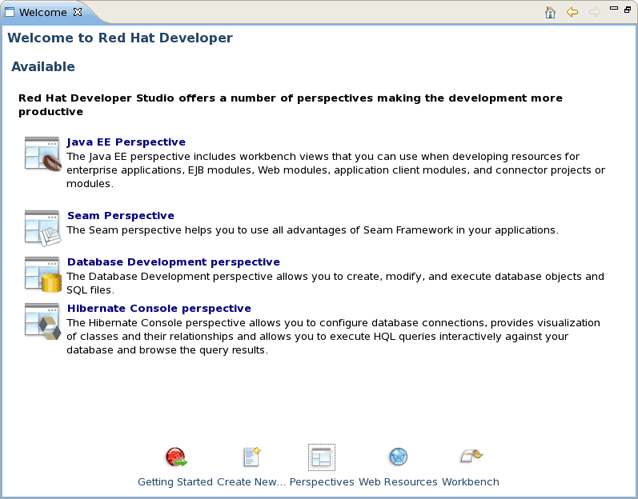Click the Seam Perspective icon
638x499 pixels.
pyautogui.click(x=43, y=227)
